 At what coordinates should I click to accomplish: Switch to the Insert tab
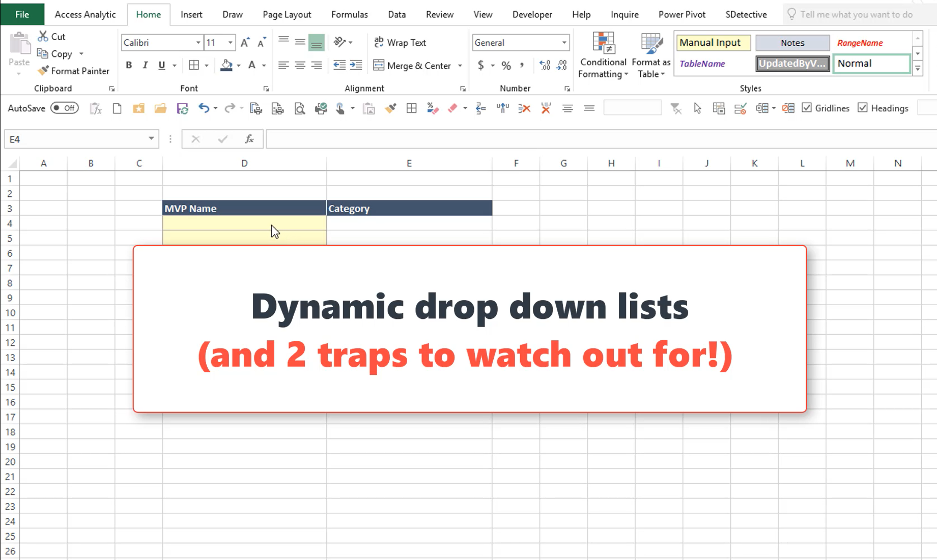point(191,14)
